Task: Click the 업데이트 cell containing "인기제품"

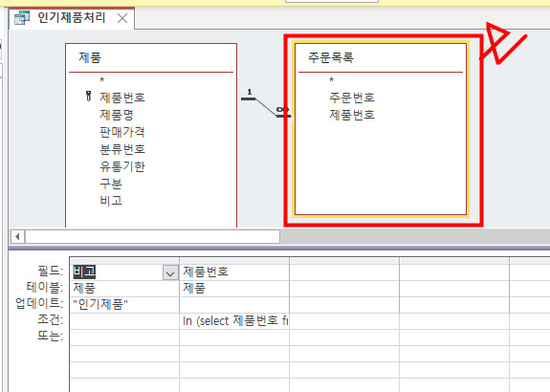Action: point(124,304)
